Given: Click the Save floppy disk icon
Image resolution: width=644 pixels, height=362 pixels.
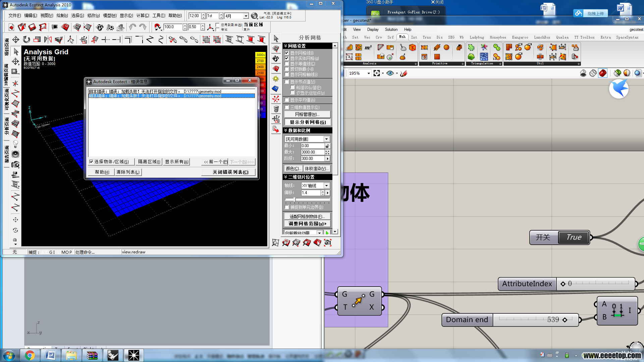Looking at the screenshot, I should 33,27.
